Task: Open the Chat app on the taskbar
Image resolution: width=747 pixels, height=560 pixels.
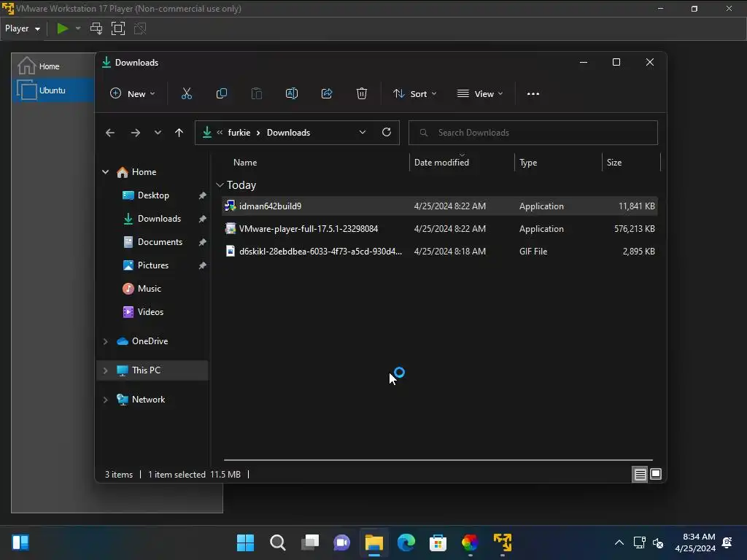Action: pyautogui.click(x=341, y=542)
